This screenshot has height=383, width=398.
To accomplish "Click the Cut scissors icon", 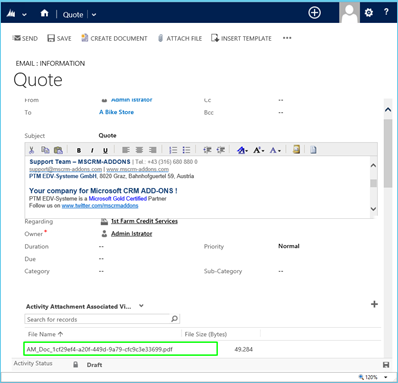I will (x=32, y=150).
